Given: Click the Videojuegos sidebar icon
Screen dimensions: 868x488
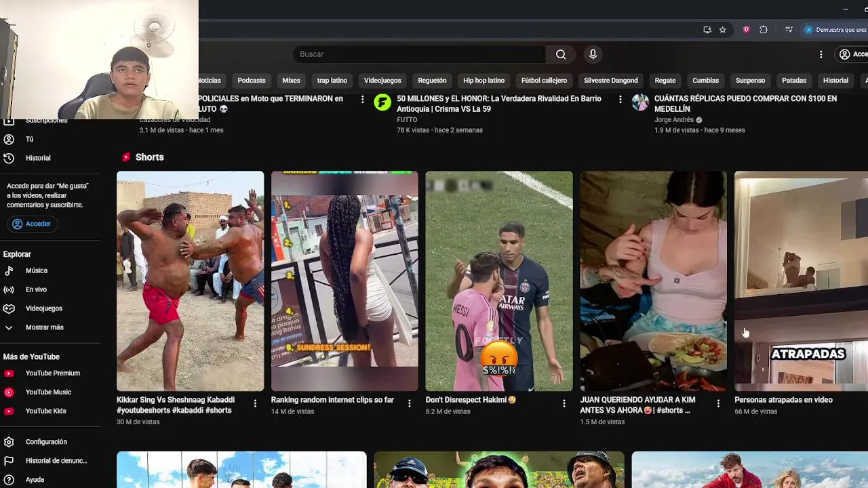Looking at the screenshot, I should click(9, 308).
